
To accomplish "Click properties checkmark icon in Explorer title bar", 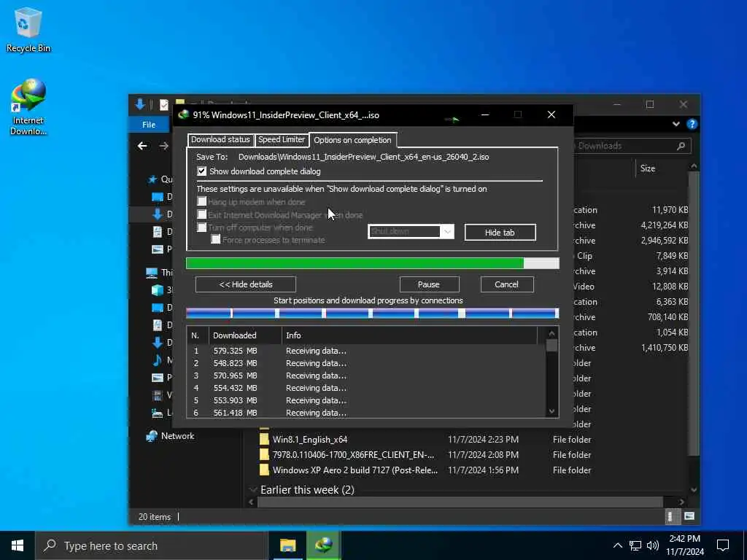I will pyautogui.click(x=164, y=104).
